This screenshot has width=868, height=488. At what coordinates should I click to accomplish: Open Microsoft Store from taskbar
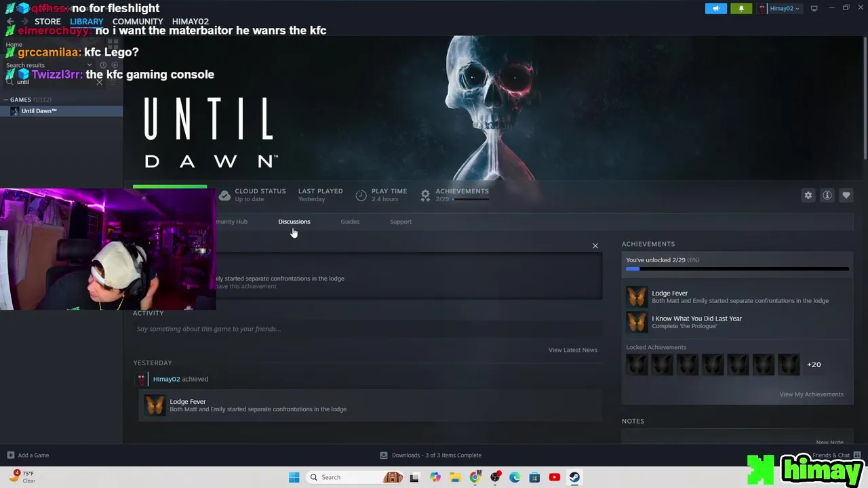(x=534, y=477)
